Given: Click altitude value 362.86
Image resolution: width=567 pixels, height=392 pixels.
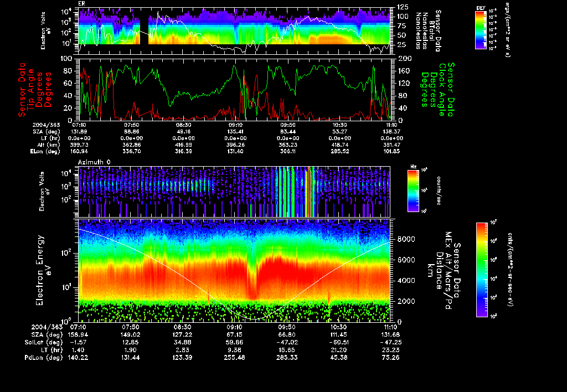Looking at the screenshot, I should 132,145.
